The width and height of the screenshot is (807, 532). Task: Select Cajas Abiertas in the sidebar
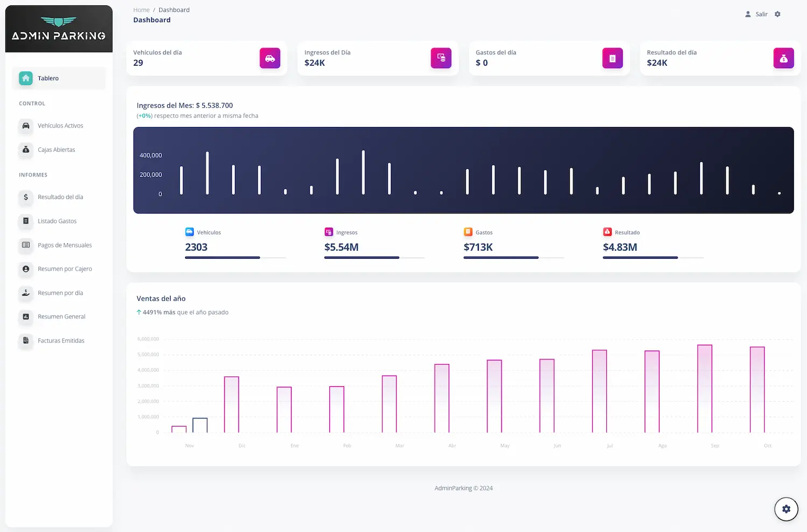(56, 150)
